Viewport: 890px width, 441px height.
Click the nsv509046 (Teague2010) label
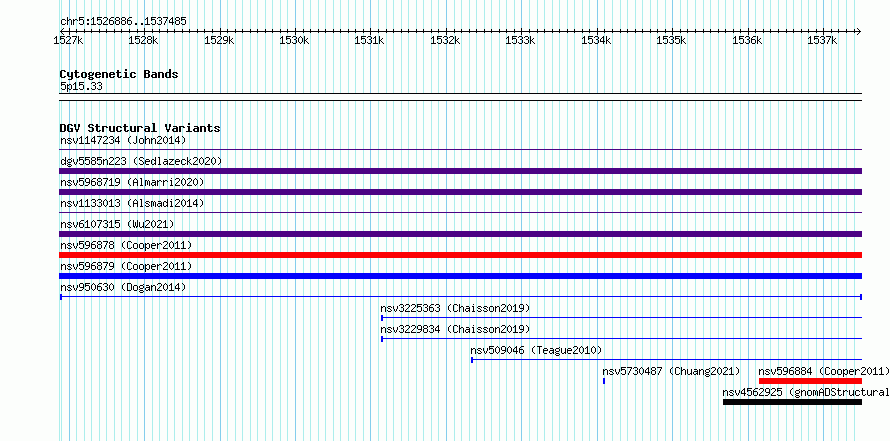(x=536, y=350)
